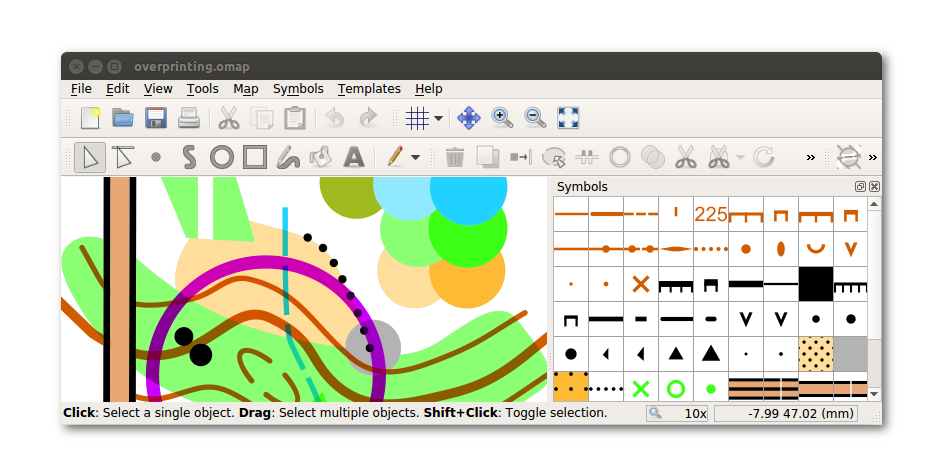Select the green circle outline symbol
950x475 pixels.
tap(676, 387)
